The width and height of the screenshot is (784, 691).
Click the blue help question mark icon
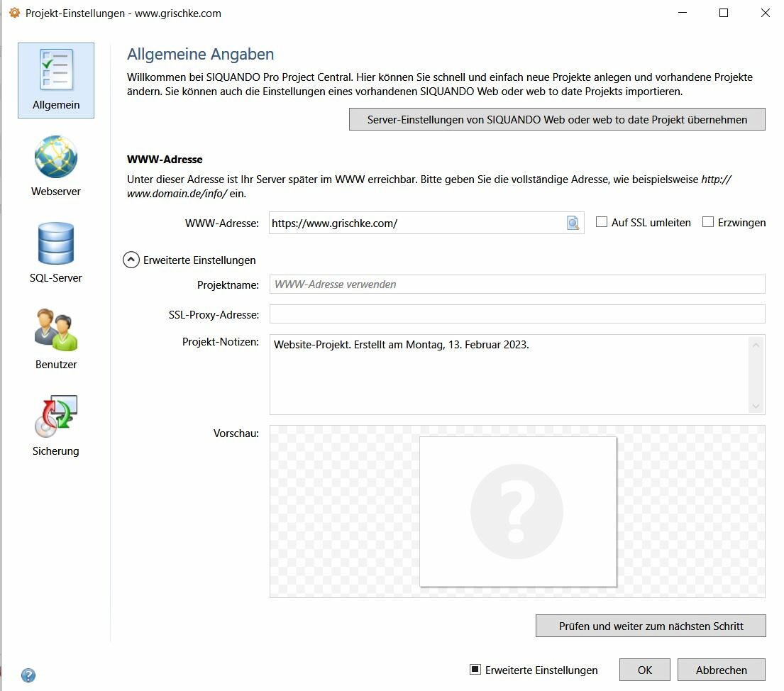click(28, 675)
